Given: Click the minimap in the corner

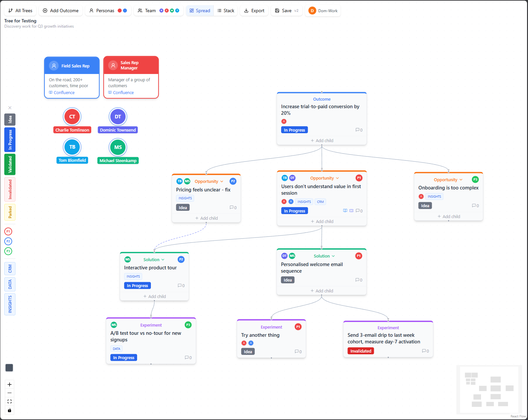Looking at the screenshot, I should coord(489,390).
